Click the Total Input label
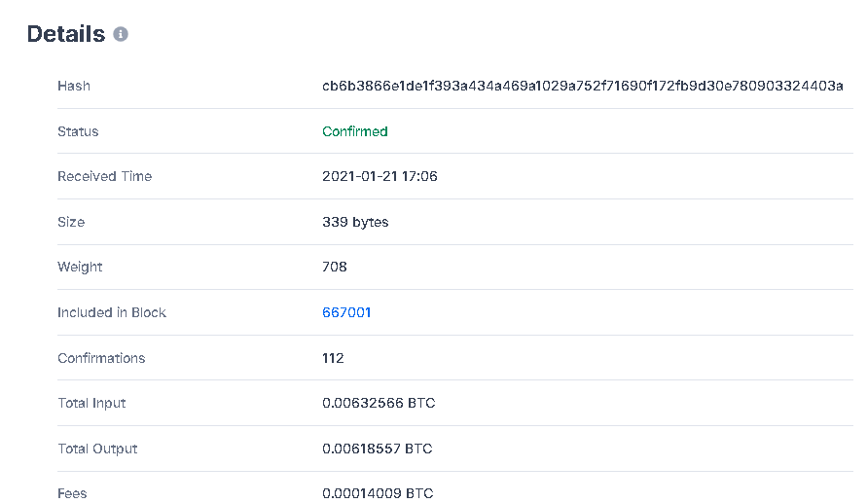868x503 pixels. (91, 404)
